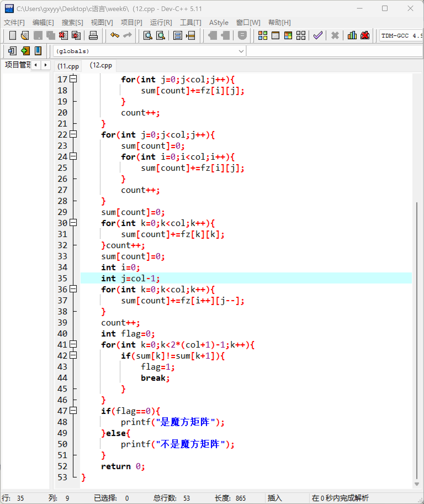Redo the last undone edit
The image size is (424, 504).
click(128, 35)
